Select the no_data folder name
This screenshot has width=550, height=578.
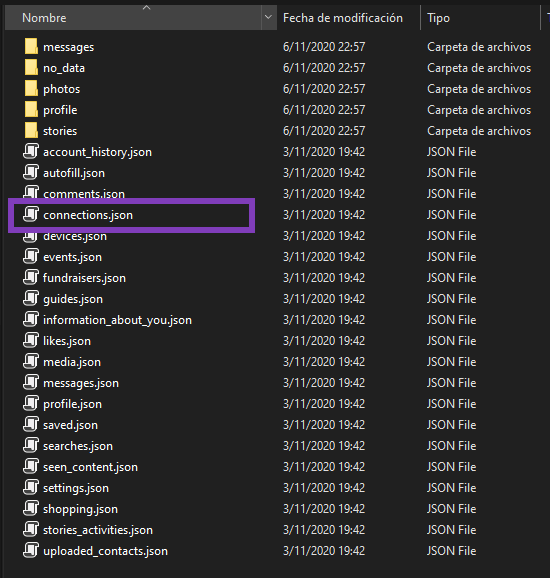tap(64, 68)
